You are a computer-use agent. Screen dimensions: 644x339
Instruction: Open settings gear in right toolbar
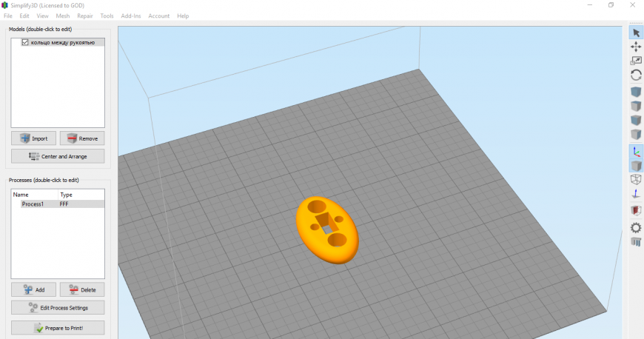636,228
